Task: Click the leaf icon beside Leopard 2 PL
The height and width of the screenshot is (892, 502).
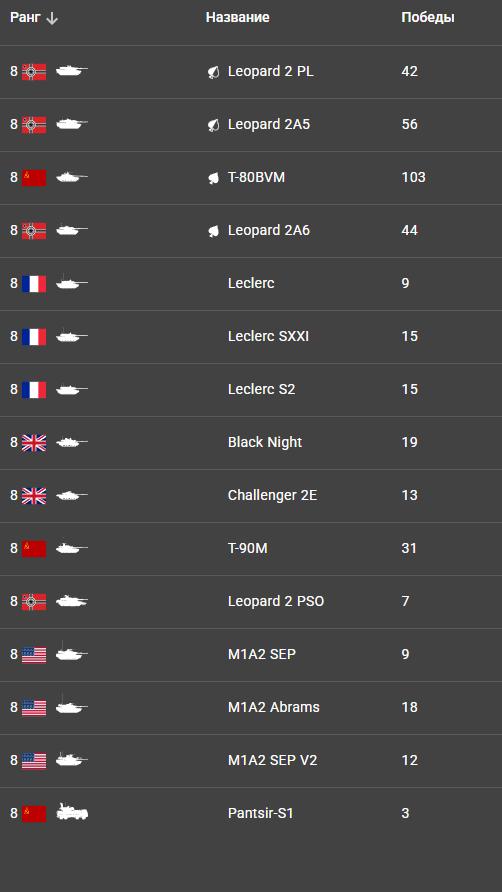Action: [x=213, y=72]
